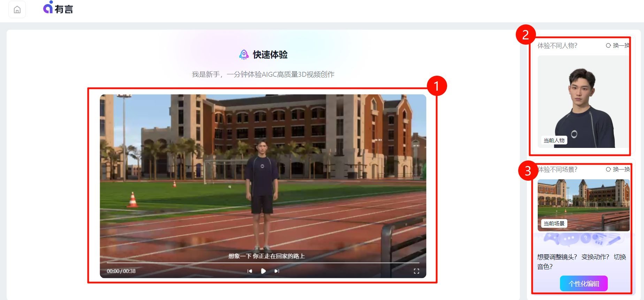The image size is (644, 300).
Task: Enter fullscreen mode on the video
Action: pos(416,271)
